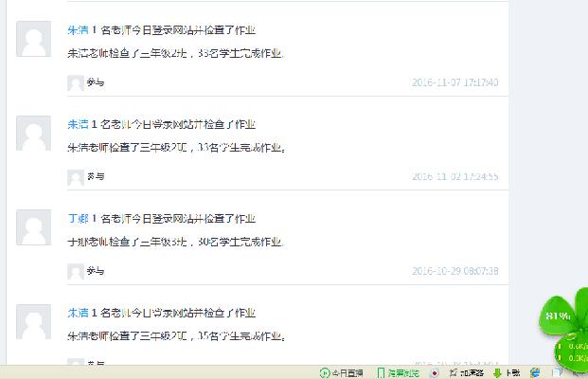Click the red dot status bar icon
Screen dimensions: 588x379
coord(435,373)
